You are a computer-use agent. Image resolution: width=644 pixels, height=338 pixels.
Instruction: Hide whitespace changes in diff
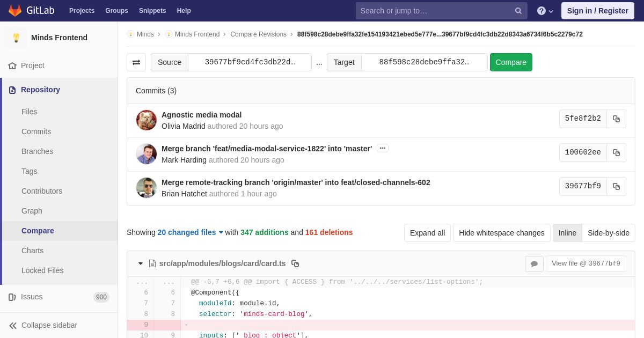[x=502, y=233]
